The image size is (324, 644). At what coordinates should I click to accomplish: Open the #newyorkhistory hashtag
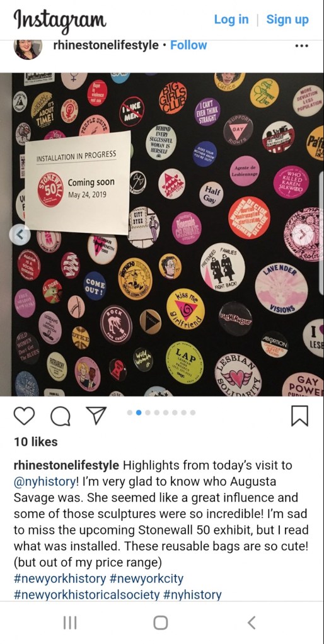pyautogui.click(x=60, y=579)
